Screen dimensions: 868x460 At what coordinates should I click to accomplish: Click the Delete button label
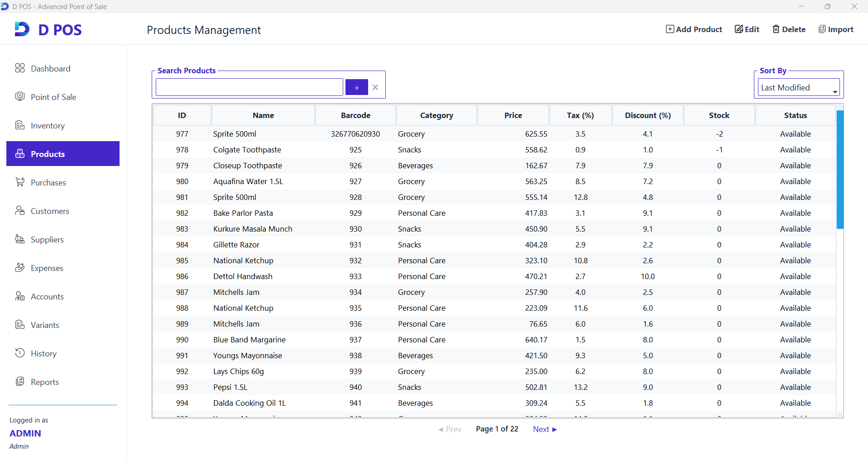click(794, 29)
